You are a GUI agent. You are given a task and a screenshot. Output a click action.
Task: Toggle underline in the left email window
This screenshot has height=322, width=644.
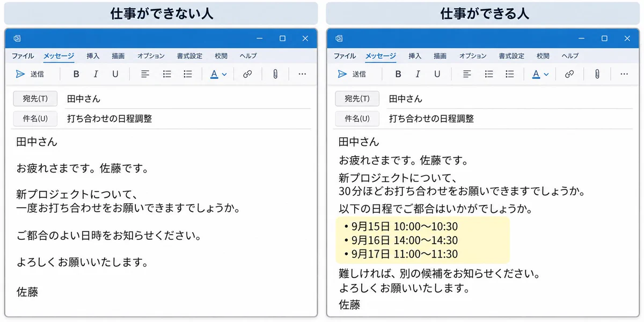click(x=115, y=74)
